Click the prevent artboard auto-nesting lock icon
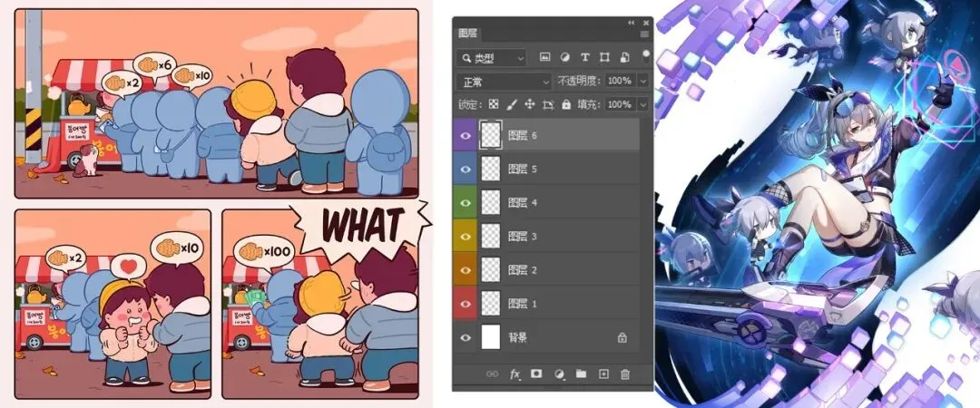The image size is (980, 408). point(548,104)
